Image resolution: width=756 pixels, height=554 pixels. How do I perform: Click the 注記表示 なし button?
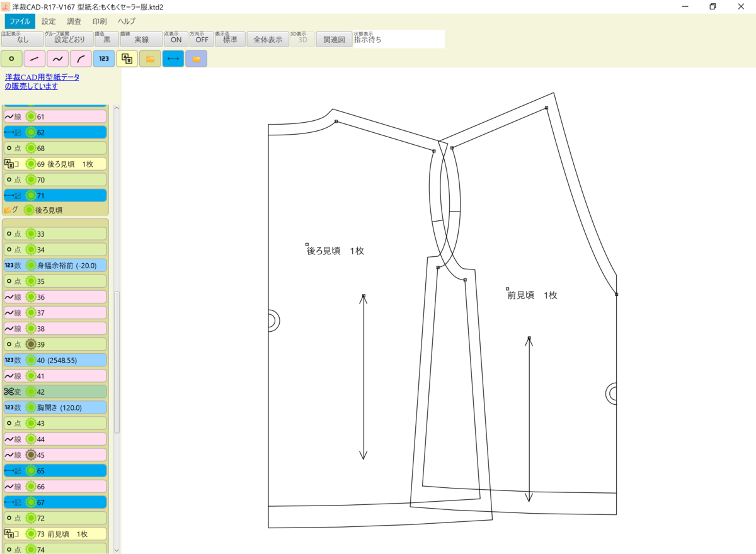tap(22, 39)
